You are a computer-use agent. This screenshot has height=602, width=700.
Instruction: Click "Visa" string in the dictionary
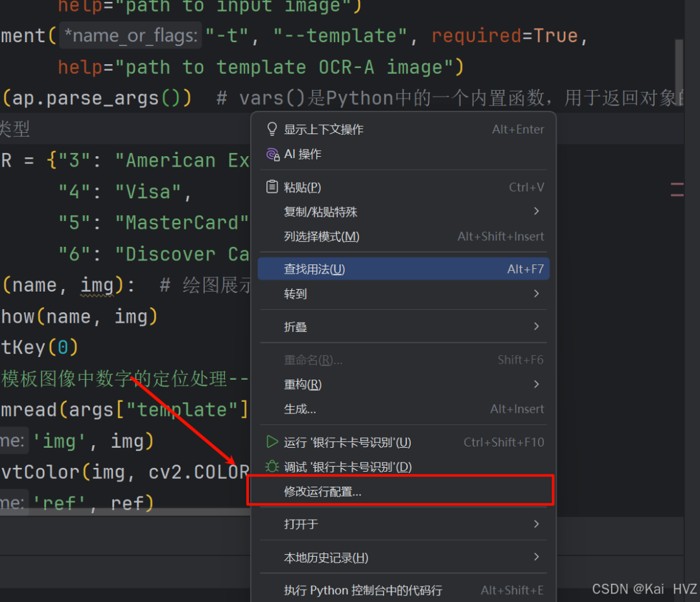tap(148, 192)
